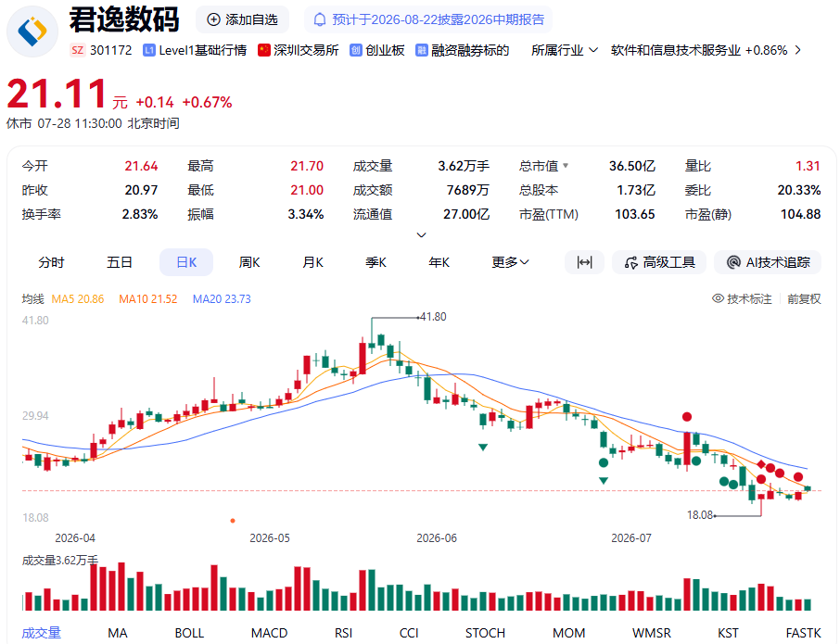Click the 今开 value 21.64

point(142,166)
